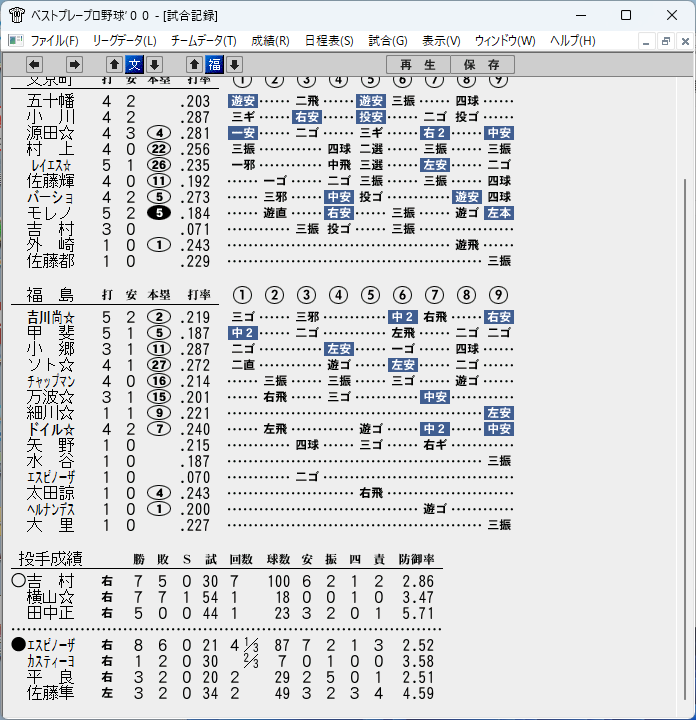Restore the inner document window

pyautogui.click(x=666, y=41)
